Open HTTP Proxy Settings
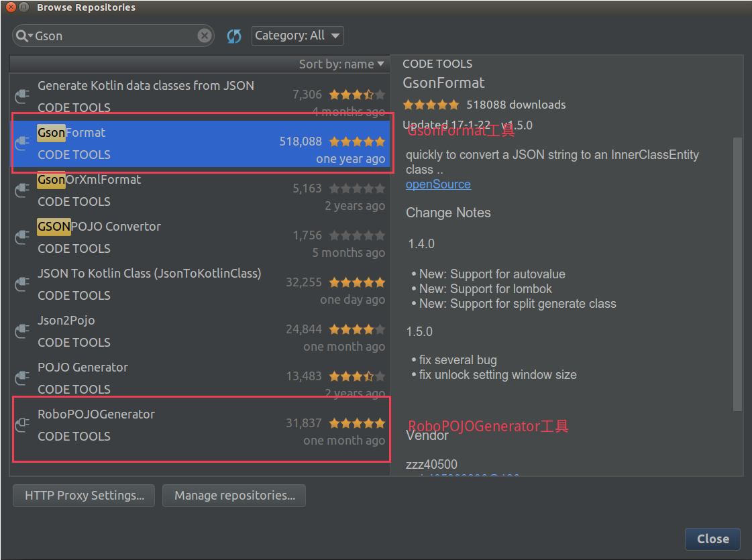 (x=84, y=495)
